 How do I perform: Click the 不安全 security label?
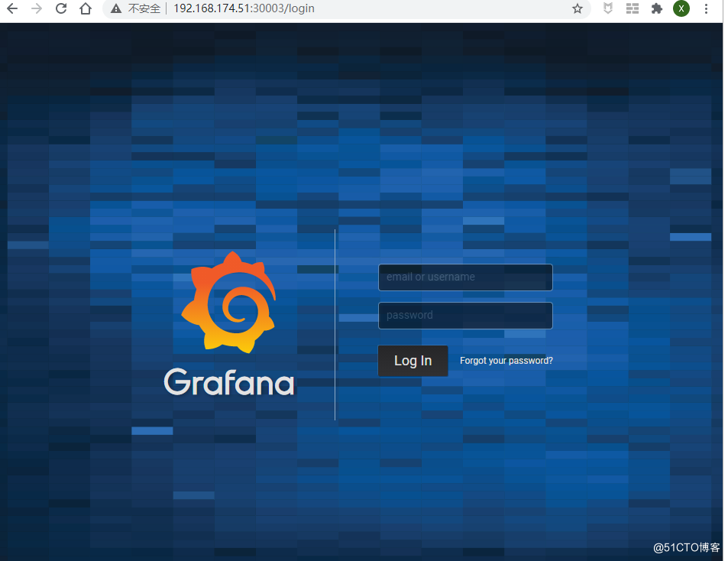coord(144,8)
